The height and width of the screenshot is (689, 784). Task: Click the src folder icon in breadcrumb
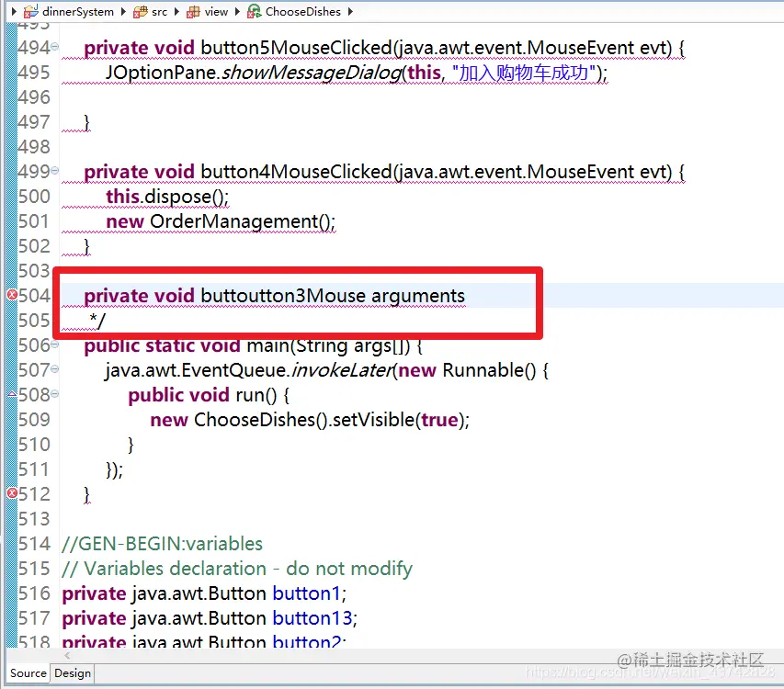click(x=141, y=12)
